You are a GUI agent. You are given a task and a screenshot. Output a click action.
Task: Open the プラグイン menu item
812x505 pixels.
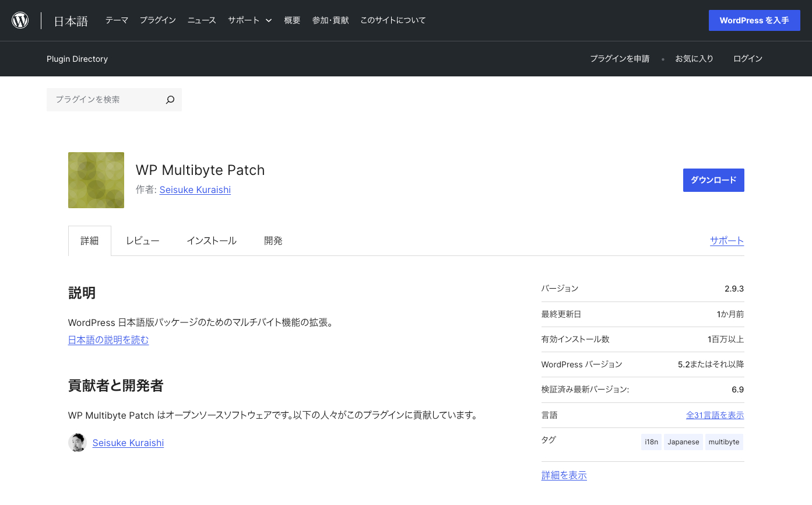[x=157, y=20]
